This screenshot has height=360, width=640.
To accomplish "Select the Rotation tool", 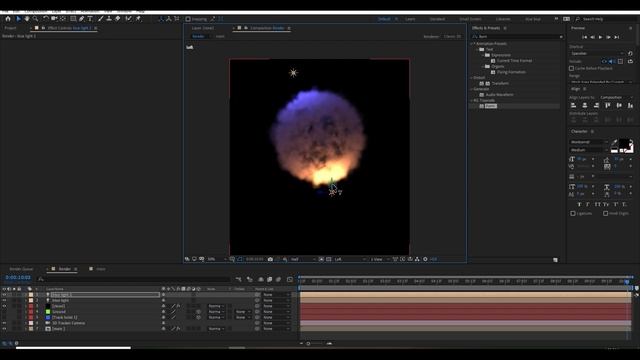I will pyautogui.click(x=46, y=19).
